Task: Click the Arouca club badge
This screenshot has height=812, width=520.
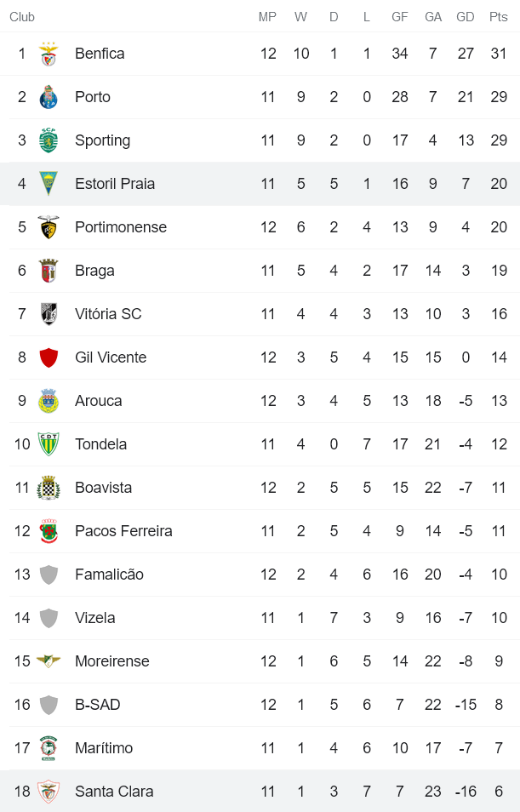Action: pos(49,401)
